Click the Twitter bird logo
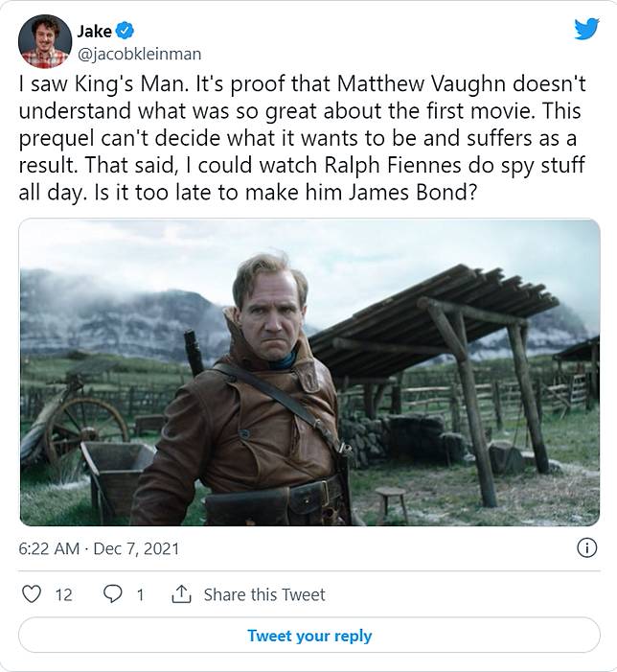The height and width of the screenshot is (672, 617). click(x=586, y=30)
